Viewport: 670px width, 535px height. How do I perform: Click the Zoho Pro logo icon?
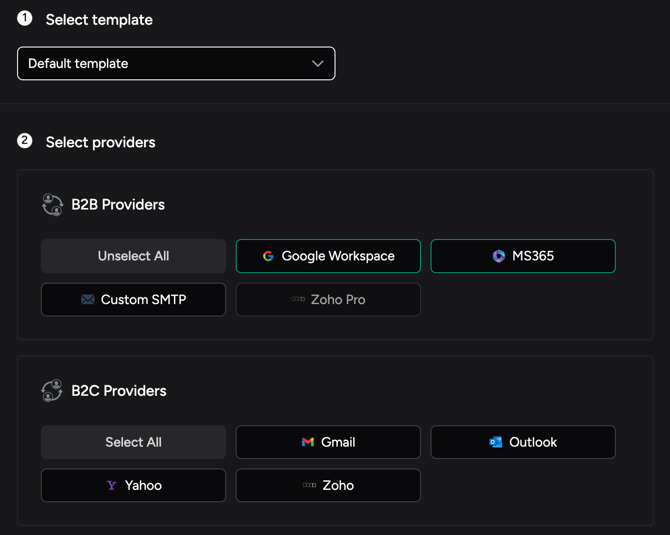(x=298, y=299)
